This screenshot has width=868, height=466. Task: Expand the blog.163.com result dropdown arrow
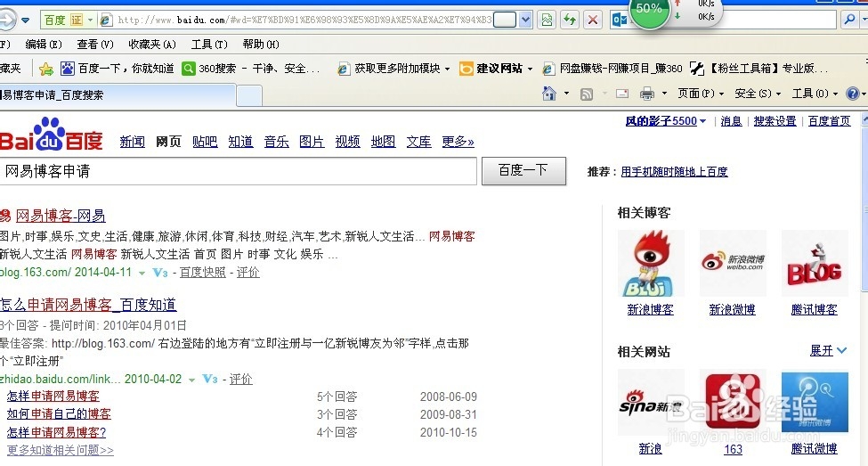[x=142, y=274]
